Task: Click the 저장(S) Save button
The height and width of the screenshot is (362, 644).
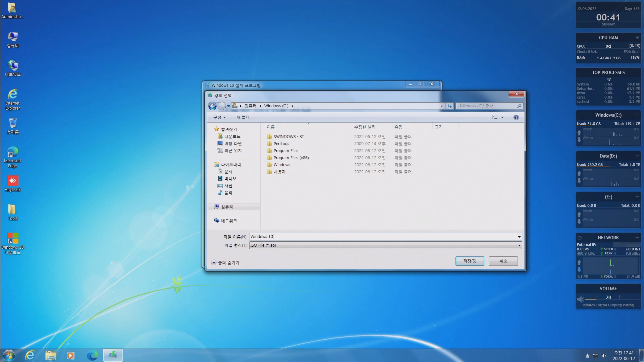Action: click(470, 261)
